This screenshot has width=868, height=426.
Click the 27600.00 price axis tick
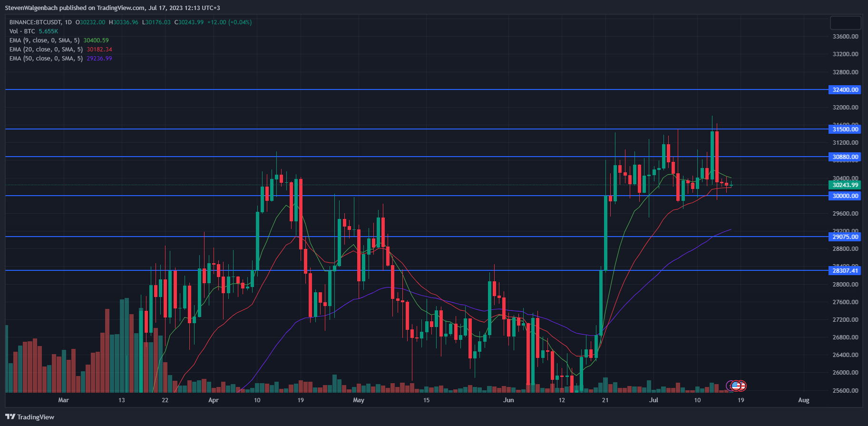point(846,302)
